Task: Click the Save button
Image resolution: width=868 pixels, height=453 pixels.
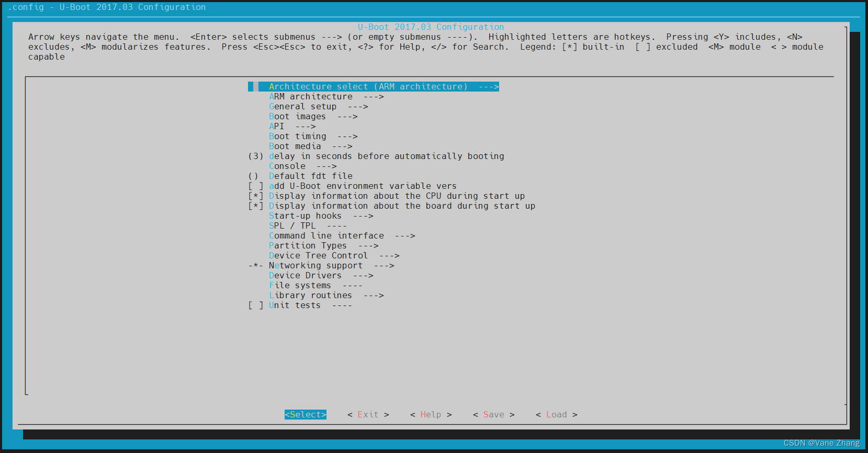Action: [494, 414]
